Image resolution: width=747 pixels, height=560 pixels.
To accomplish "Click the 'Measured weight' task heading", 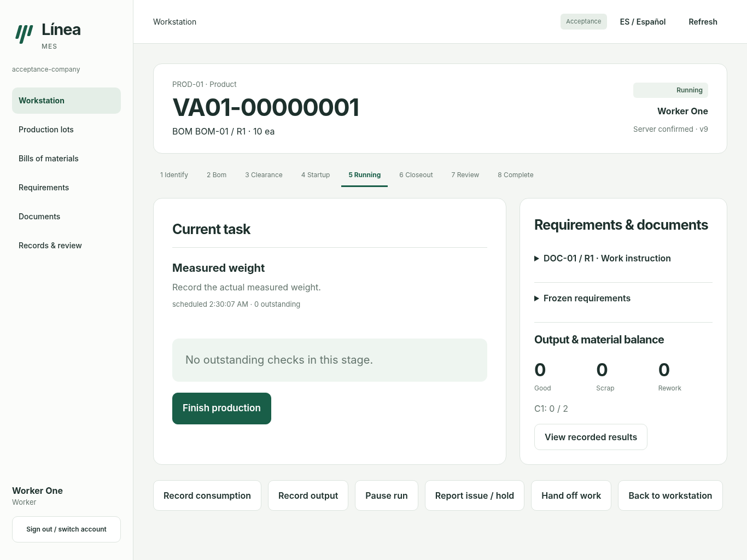I will click(218, 268).
